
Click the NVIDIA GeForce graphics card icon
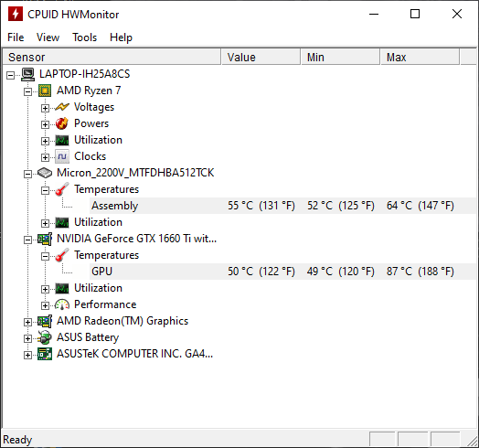[x=45, y=239]
